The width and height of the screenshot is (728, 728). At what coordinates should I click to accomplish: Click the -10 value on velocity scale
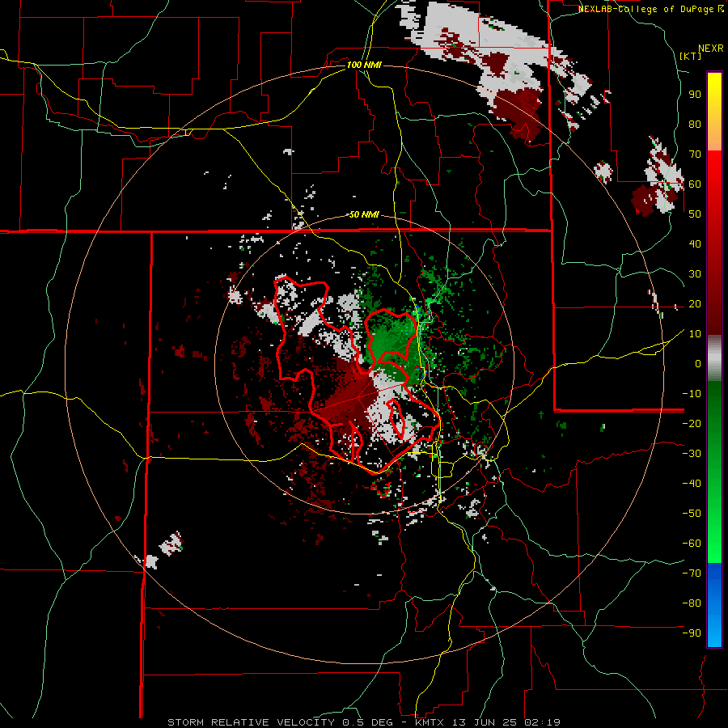point(692,394)
